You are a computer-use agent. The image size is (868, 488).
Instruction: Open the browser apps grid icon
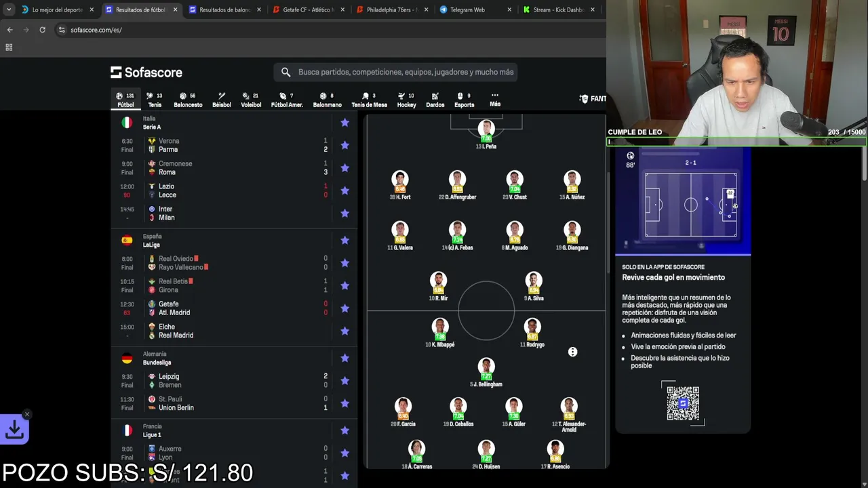9,47
